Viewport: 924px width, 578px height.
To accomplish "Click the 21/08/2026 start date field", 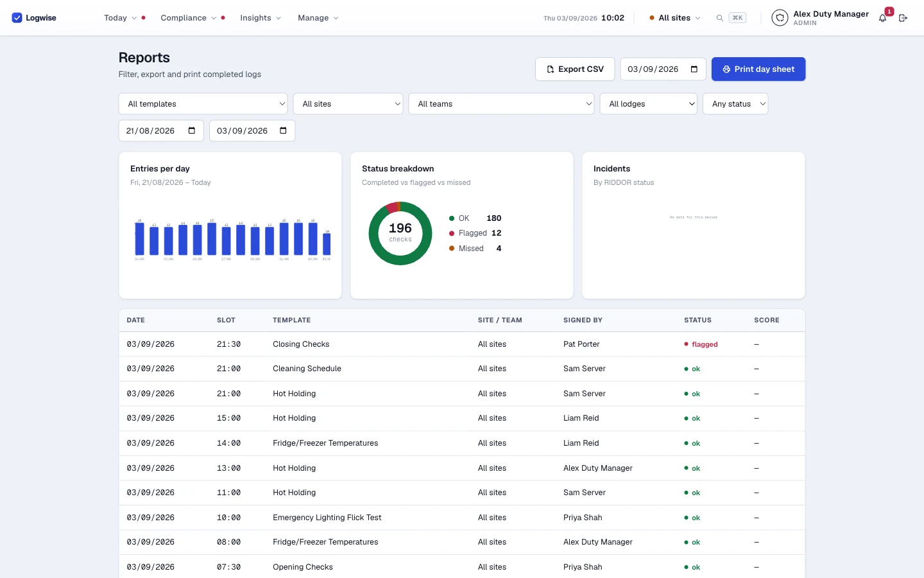I will (x=161, y=131).
